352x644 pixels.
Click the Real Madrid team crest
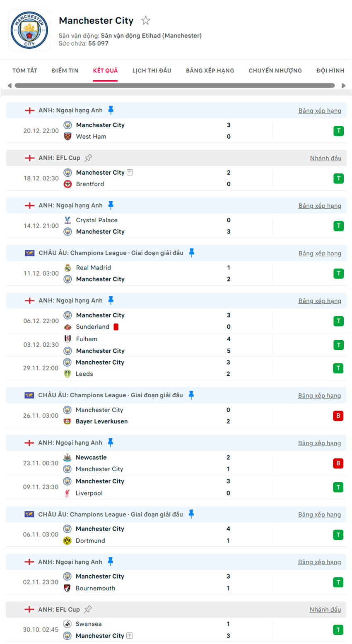[x=68, y=268]
